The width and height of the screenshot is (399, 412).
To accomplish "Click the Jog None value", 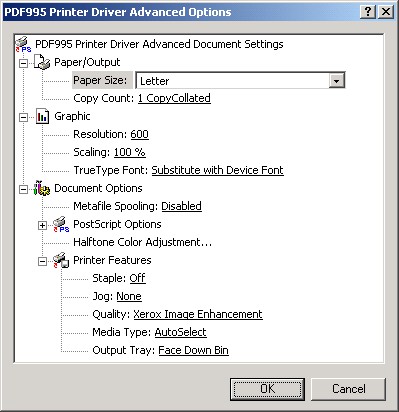I will tap(129, 296).
